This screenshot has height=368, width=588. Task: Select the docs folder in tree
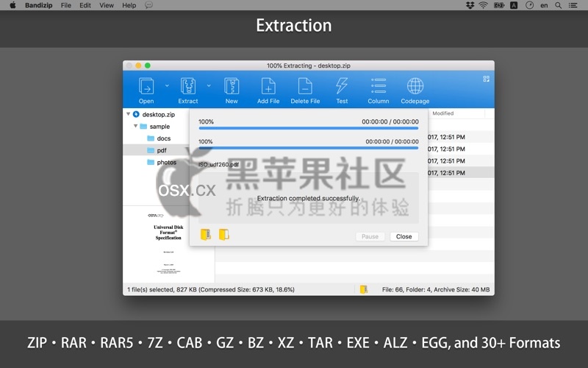click(x=163, y=138)
